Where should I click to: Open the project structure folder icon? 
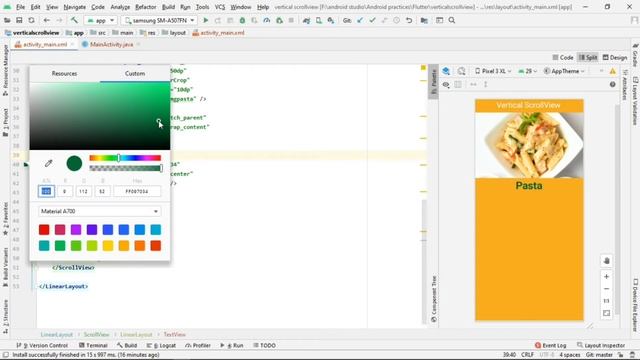(x=424, y=20)
